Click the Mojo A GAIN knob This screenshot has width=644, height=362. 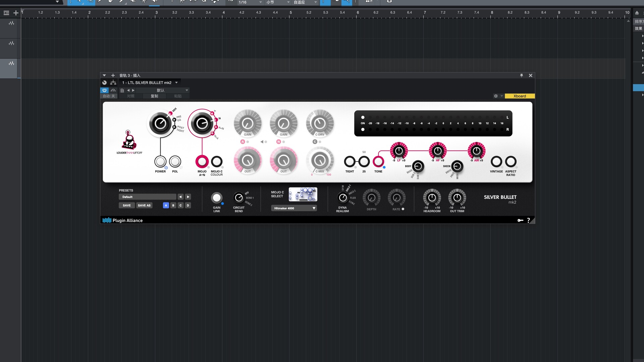[248, 123]
